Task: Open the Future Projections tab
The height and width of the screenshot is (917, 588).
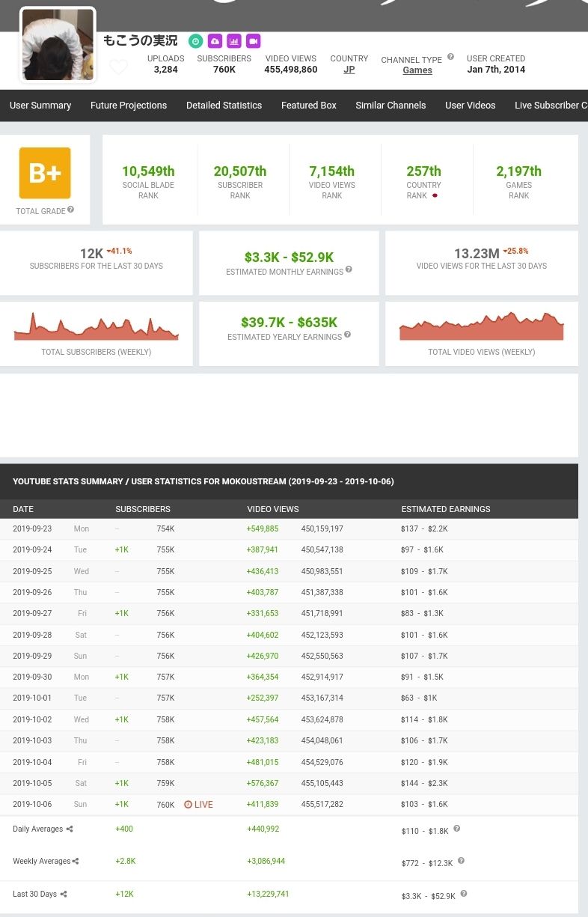Action: point(129,106)
